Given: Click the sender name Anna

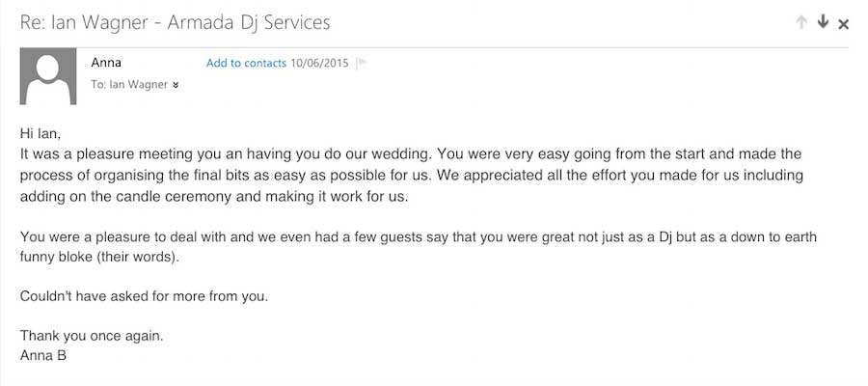Looking at the screenshot, I should [x=107, y=63].
